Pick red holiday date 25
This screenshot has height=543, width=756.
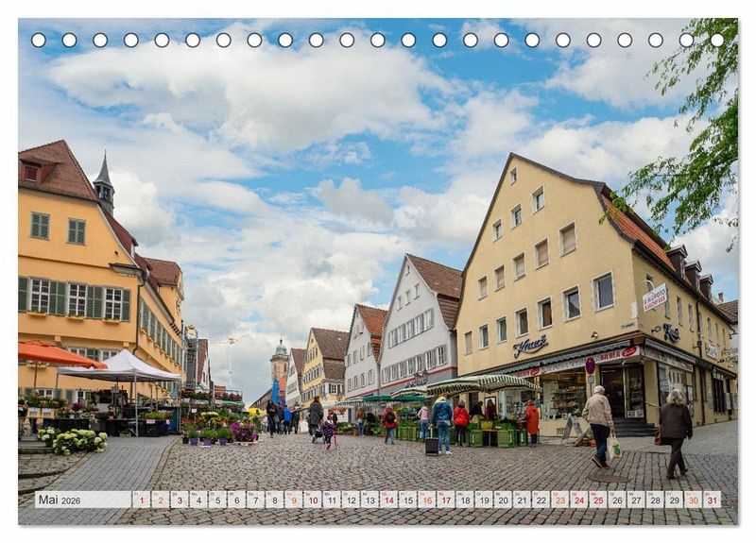(597, 500)
